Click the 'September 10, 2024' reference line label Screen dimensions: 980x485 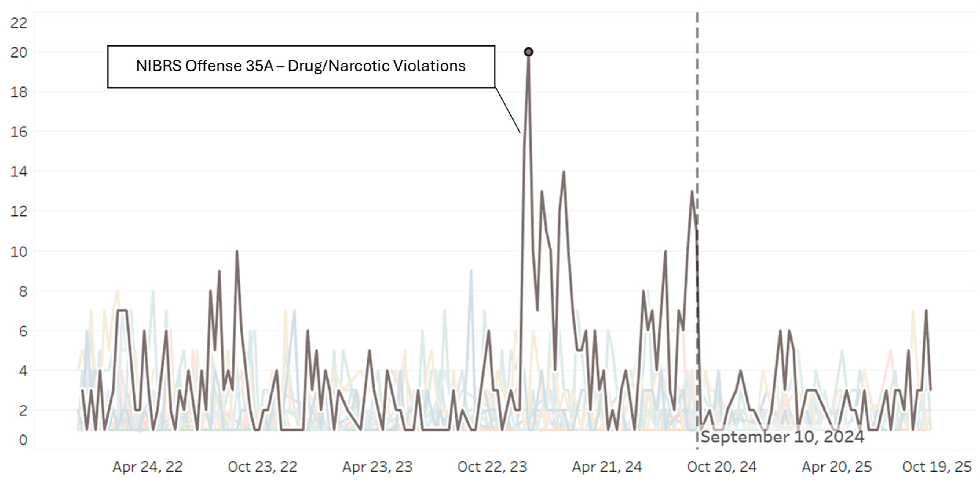point(782,437)
